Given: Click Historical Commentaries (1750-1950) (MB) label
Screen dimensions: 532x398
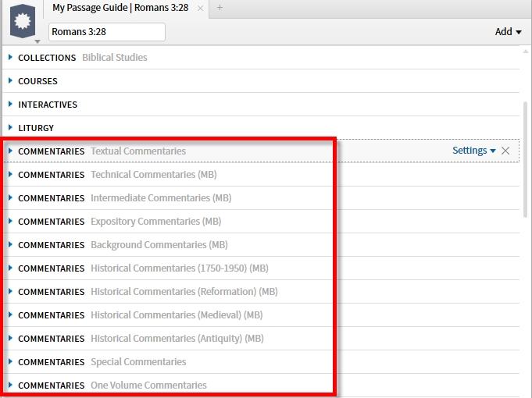Looking at the screenshot, I should [180, 268].
